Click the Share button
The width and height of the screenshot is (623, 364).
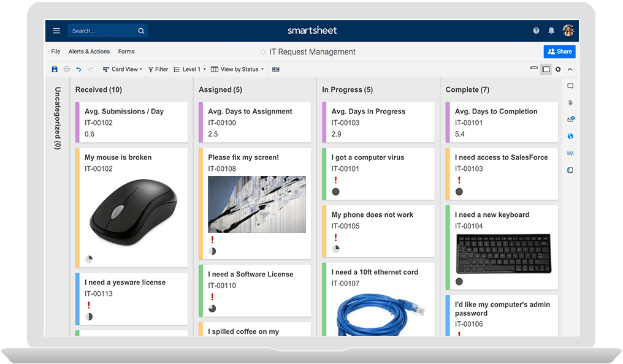pyautogui.click(x=559, y=51)
